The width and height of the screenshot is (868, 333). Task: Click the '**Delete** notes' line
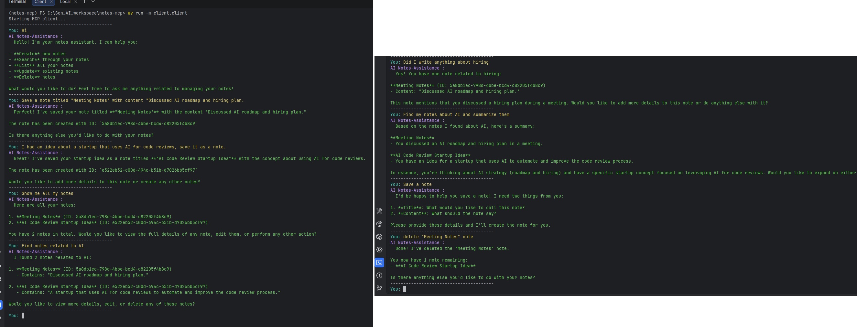[x=32, y=77]
